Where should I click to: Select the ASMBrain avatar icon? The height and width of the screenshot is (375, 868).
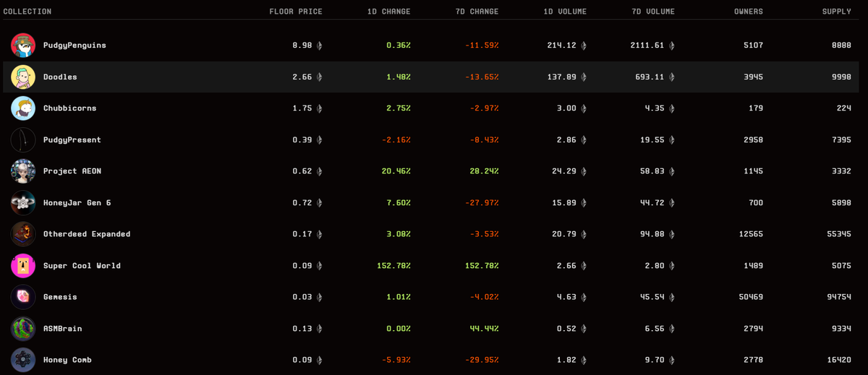(x=23, y=329)
